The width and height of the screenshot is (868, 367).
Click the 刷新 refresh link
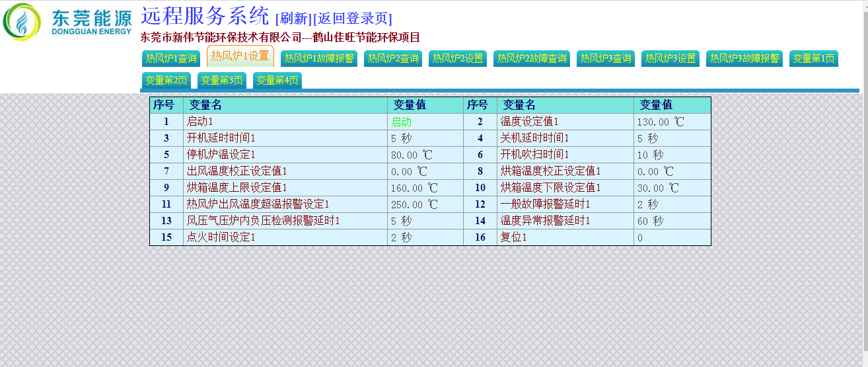pos(293,19)
